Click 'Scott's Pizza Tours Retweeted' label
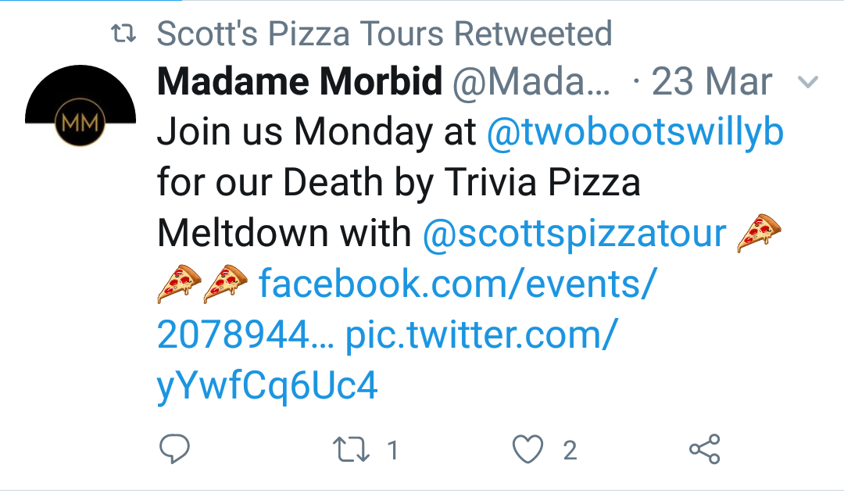The width and height of the screenshot is (844, 504). tap(384, 34)
